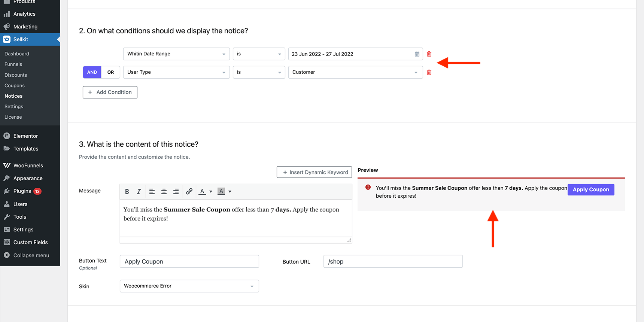Click the Apply Coupon preview button
The width and height of the screenshot is (644, 322).
pyautogui.click(x=591, y=189)
